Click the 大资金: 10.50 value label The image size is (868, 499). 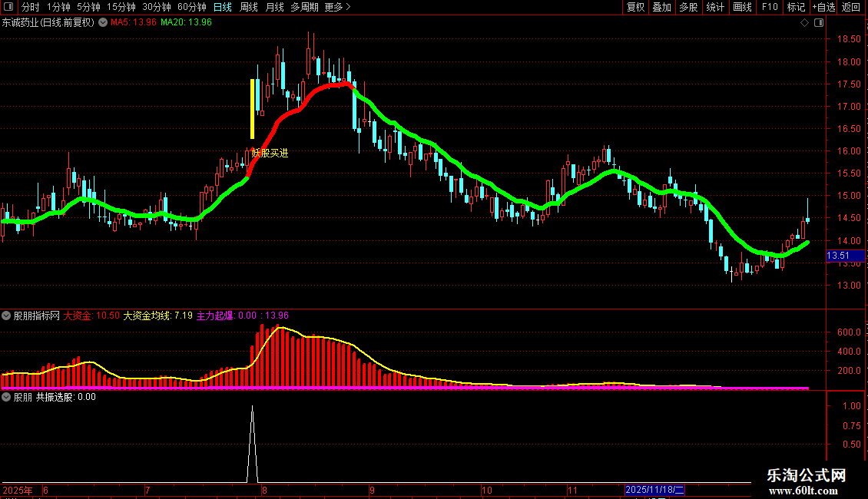pyautogui.click(x=91, y=316)
